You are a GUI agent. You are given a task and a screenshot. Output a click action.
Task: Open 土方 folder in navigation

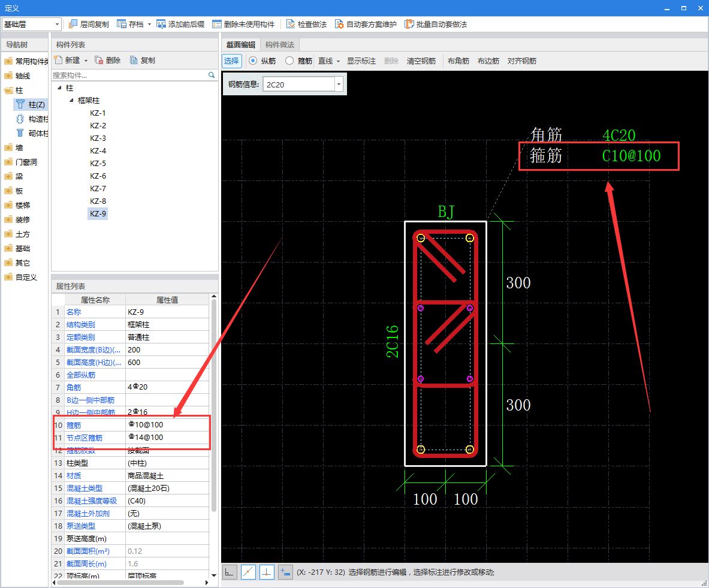coord(8,234)
